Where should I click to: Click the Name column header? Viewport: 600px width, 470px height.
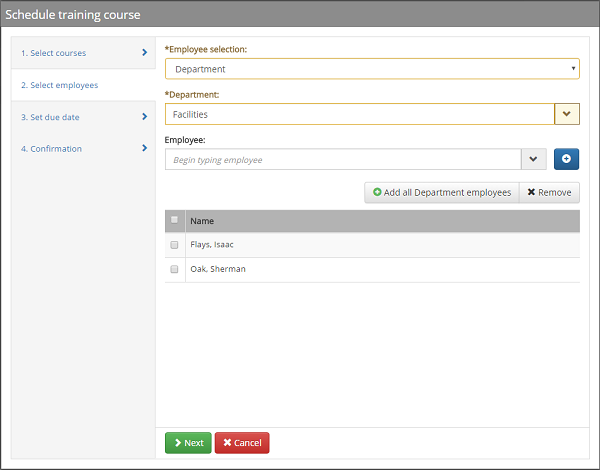203,221
